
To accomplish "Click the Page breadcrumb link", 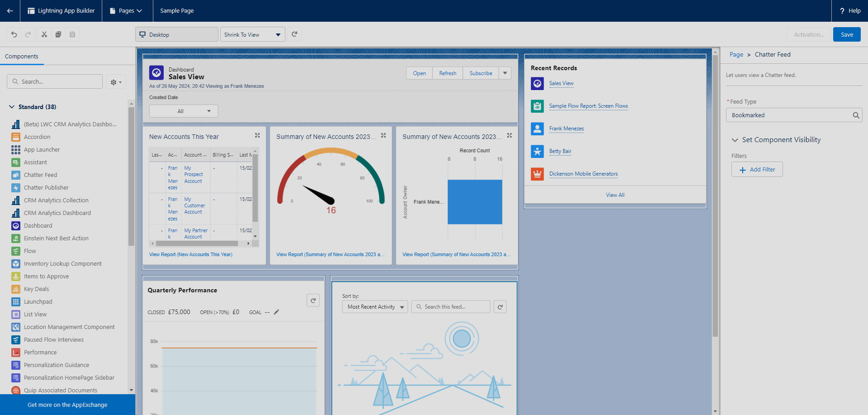I will pos(736,54).
